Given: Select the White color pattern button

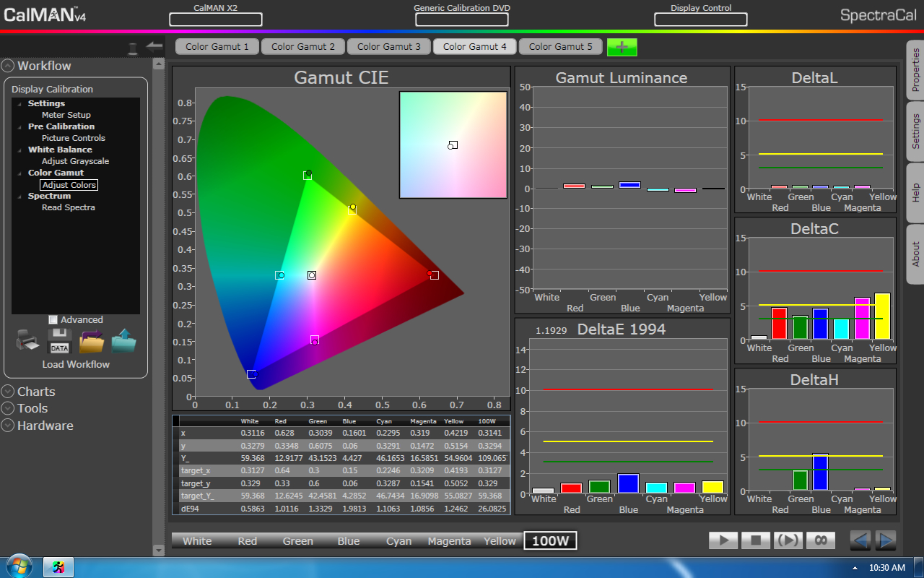Looking at the screenshot, I should [x=197, y=541].
